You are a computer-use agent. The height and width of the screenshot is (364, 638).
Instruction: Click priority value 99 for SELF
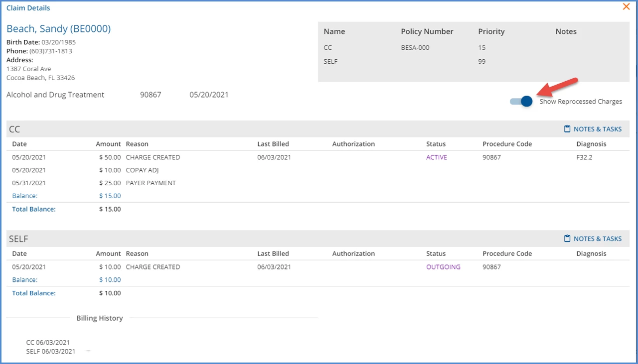[x=481, y=62]
